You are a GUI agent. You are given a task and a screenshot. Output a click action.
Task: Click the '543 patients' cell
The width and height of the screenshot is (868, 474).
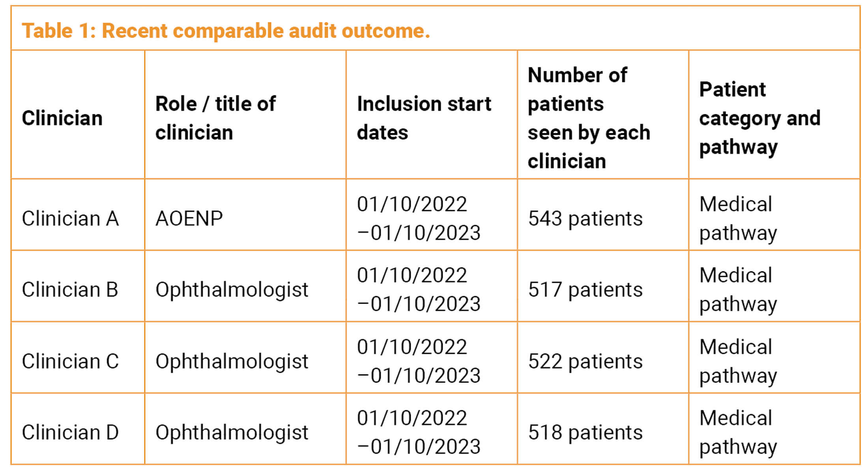click(585, 218)
